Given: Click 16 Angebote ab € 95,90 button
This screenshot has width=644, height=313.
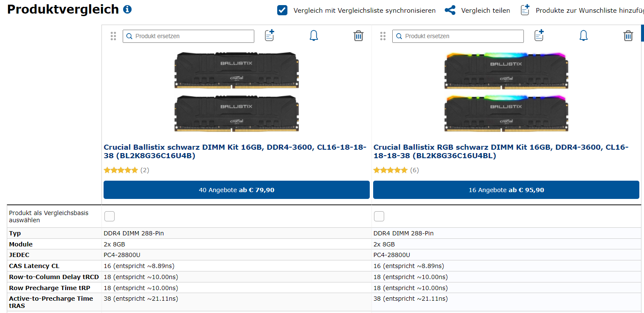Looking at the screenshot, I should 506,190.
